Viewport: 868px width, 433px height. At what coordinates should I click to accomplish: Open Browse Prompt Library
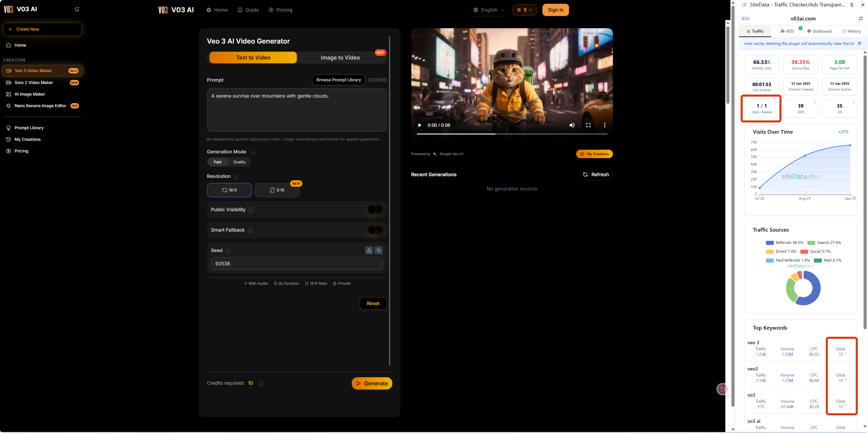pos(338,80)
